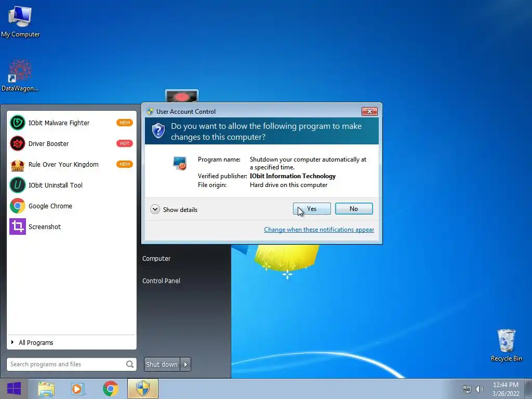Click the network tray icon
This screenshot has width=532, height=399.
(467, 389)
